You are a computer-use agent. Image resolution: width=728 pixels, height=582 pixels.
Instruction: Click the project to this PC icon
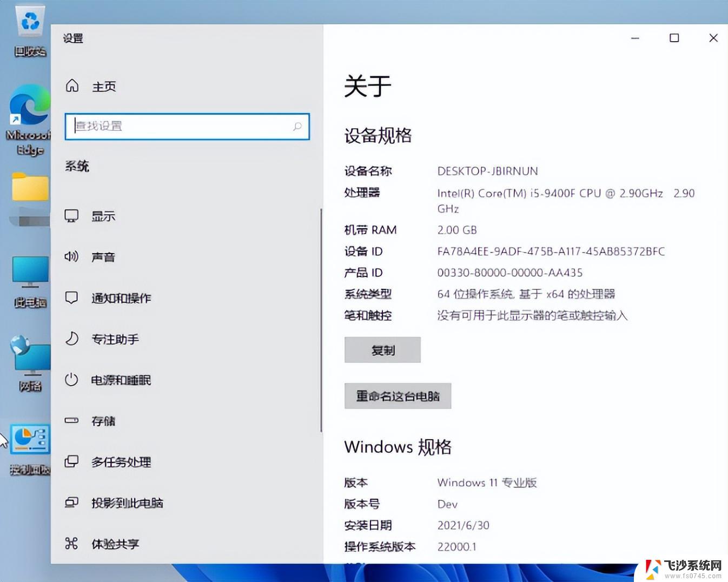click(71, 502)
